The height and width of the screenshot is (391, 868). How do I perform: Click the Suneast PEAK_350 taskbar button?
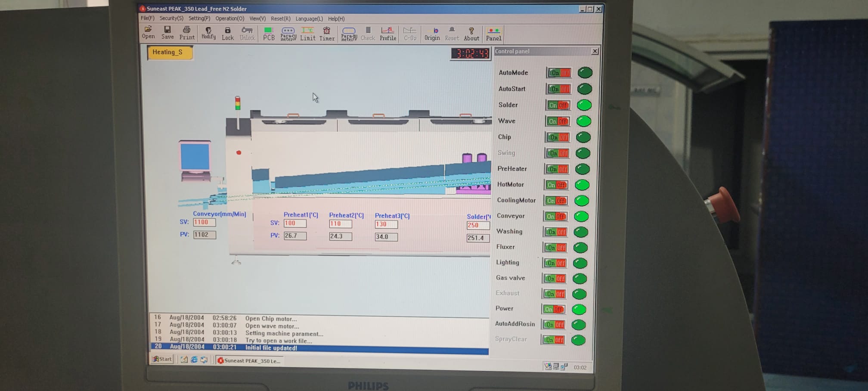[x=249, y=360]
